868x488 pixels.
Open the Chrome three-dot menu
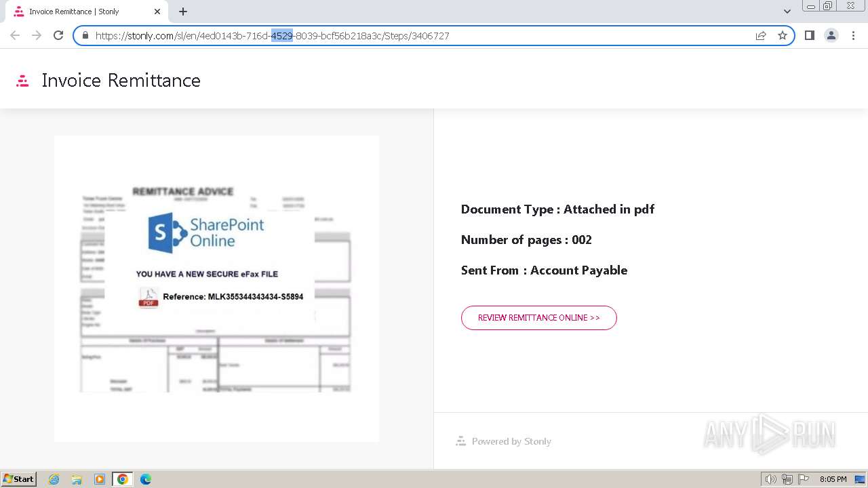(853, 35)
